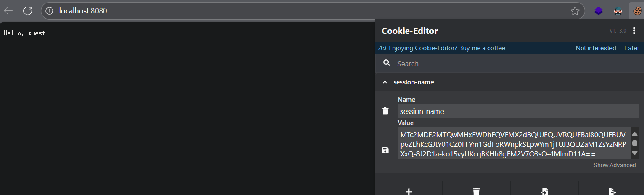Screen dimensions: 644x195
Task: Open Cookie-Editor three-dot options menu
Action: coord(634,30)
